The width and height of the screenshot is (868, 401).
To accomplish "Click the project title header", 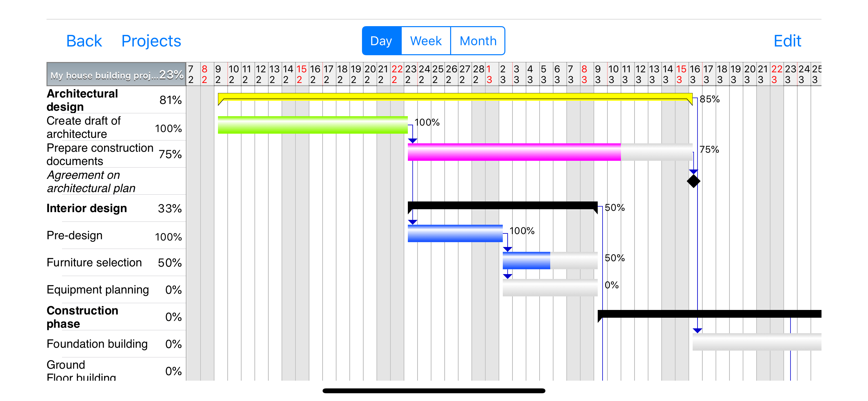I will (x=116, y=75).
